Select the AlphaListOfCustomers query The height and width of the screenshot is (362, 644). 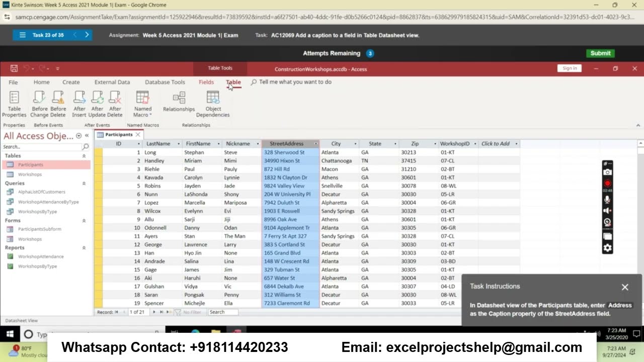tap(41, 192)
